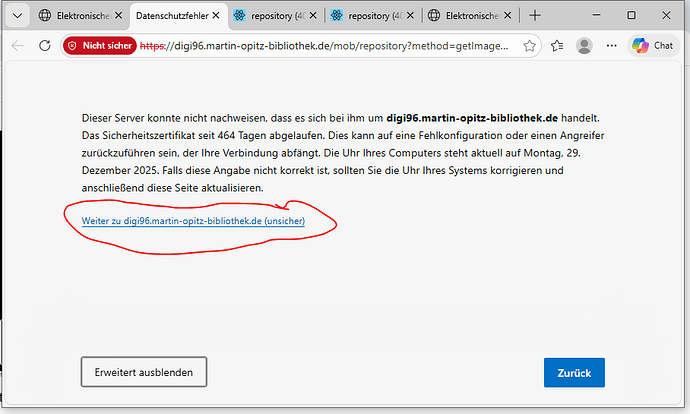Select the Datenschutzfehler tab
This screenshot has height=414, width=690.
point(179,16)
